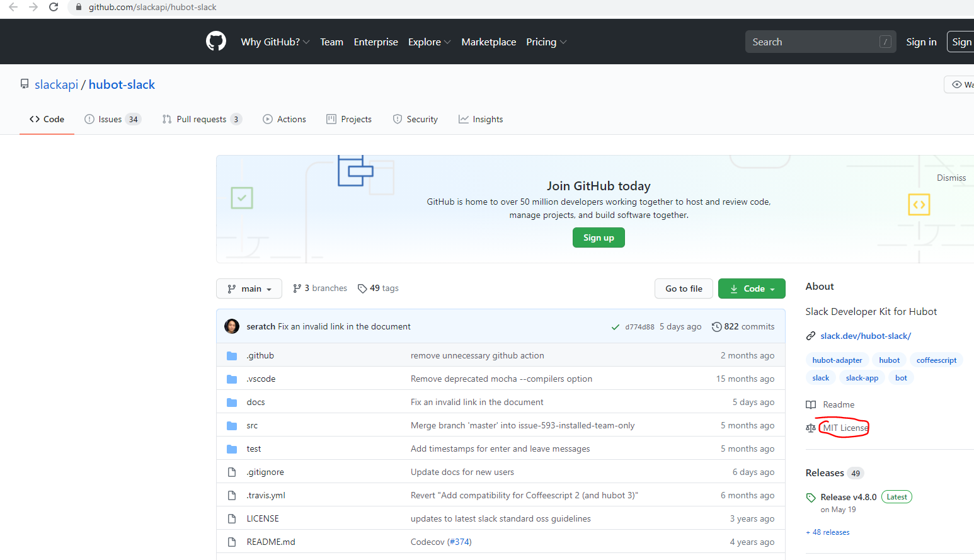The image size is (974, 560).
Task: Click the hubot topic tag
Action: pos(890,360)
